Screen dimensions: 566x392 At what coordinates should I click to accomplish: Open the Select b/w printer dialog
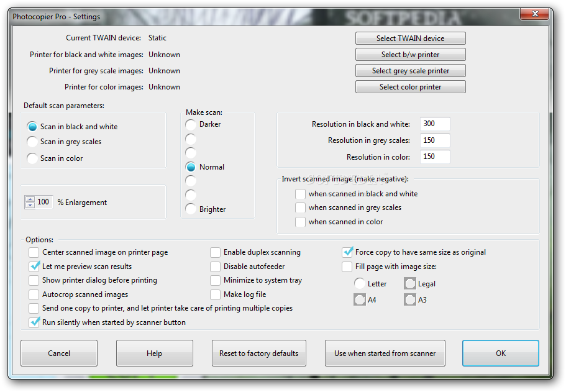point(411,55)
